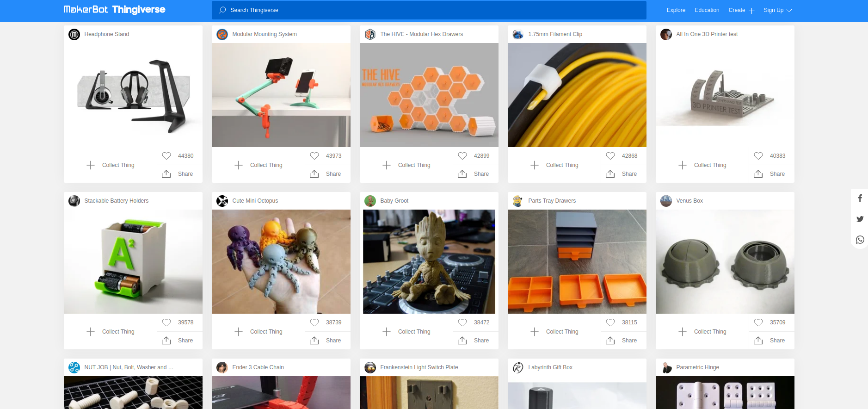Like Stackable Battery Holders via heart icon
This screenshot has height=409, width=868.
[x=166, y=322]
